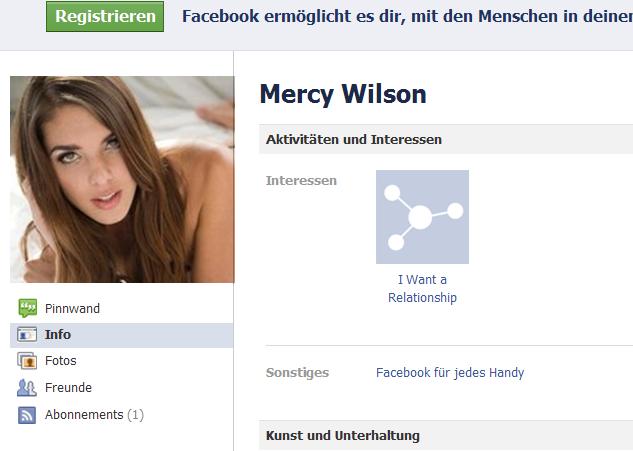
Task: Click the Kunst und Unterhaltung header
Action: pos(343,436)
